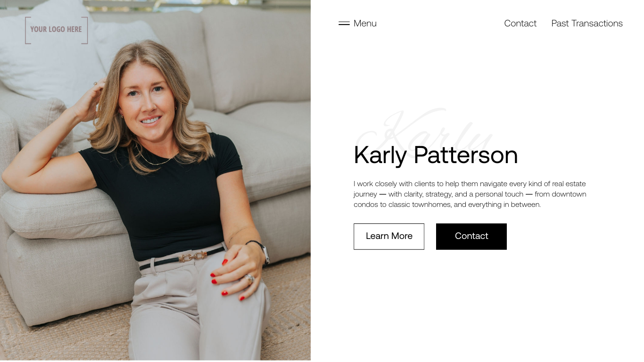Screen dimensions: 644x362
Task: Click the Menu label in header
Action: tap(365, 24)
